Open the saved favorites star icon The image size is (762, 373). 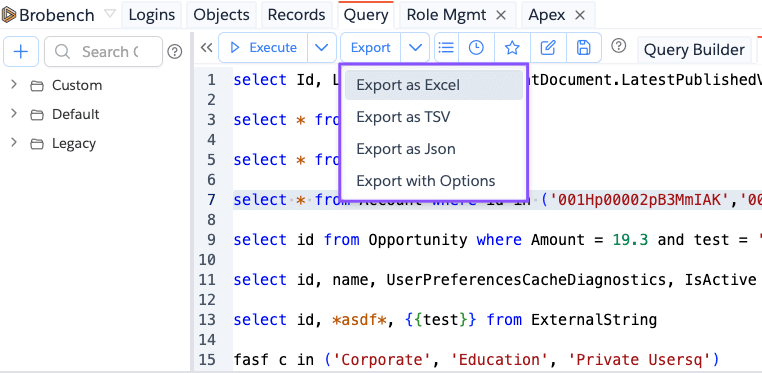click(512, 48)
